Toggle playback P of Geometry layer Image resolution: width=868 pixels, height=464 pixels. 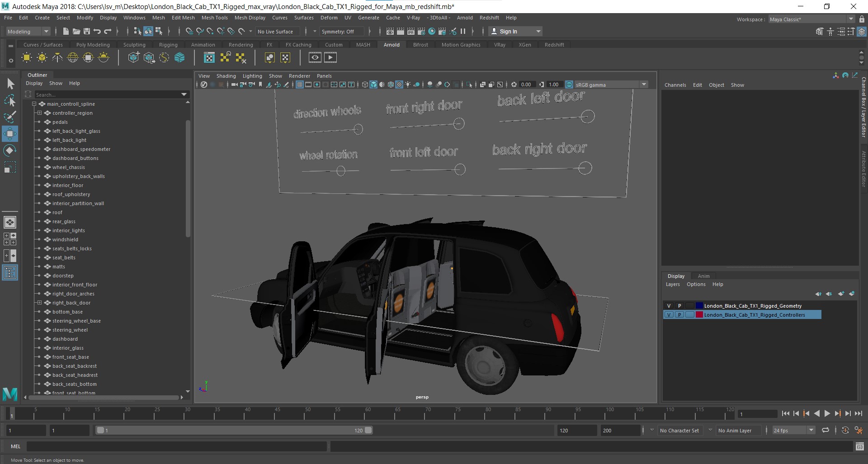[x=679, y=306]
